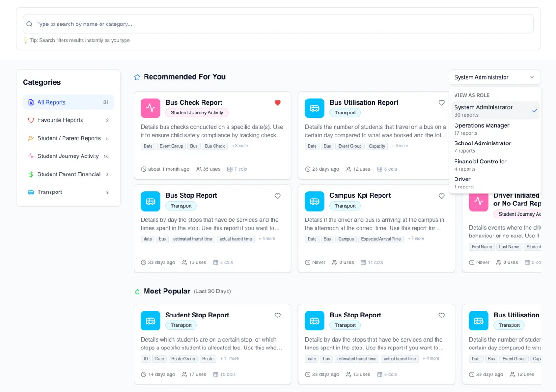Screen dimensions: 556x392
Task: Click the 'Event Group' tag on Bus Check Report
Action: [171, 146]
